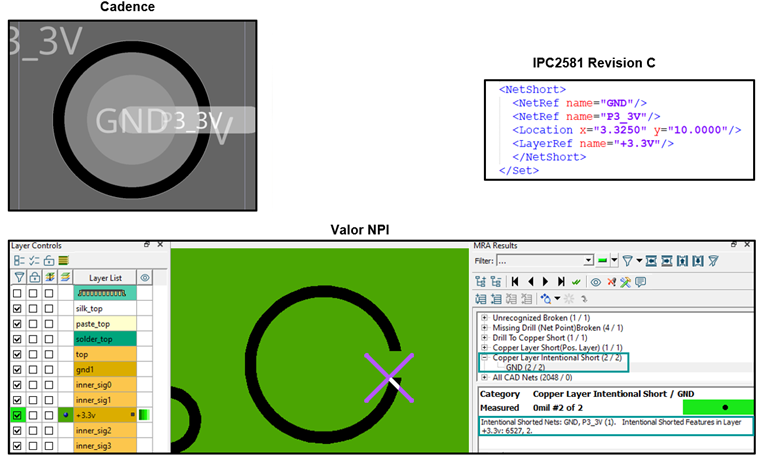Click the eye view icon in MRA toolbar
This screenshot has height=460, width=764.
coord(595,282)
